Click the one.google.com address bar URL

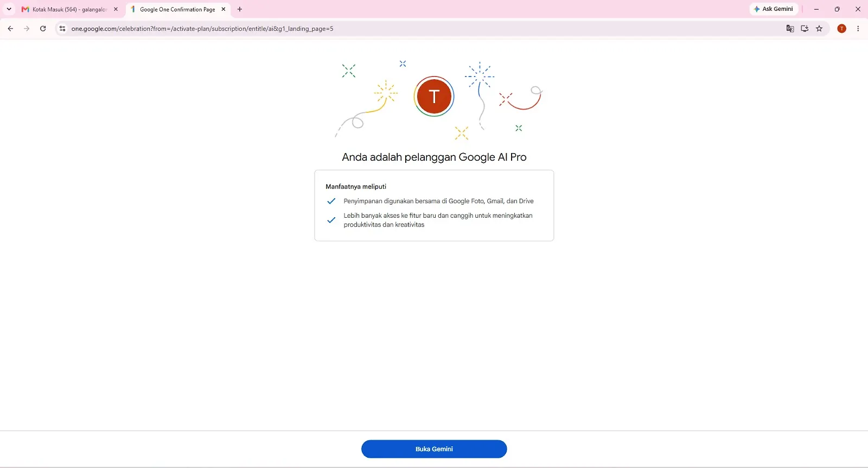coord(202,29)
